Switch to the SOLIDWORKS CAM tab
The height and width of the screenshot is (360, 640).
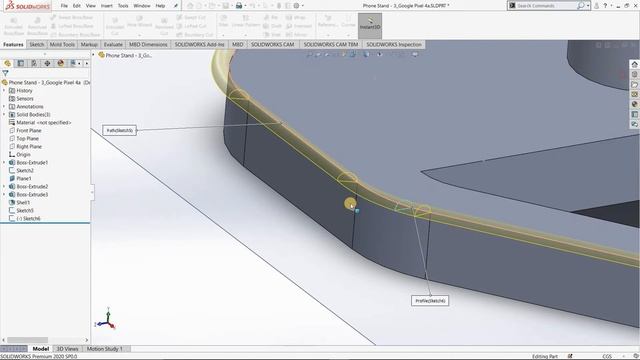(272, 44)
